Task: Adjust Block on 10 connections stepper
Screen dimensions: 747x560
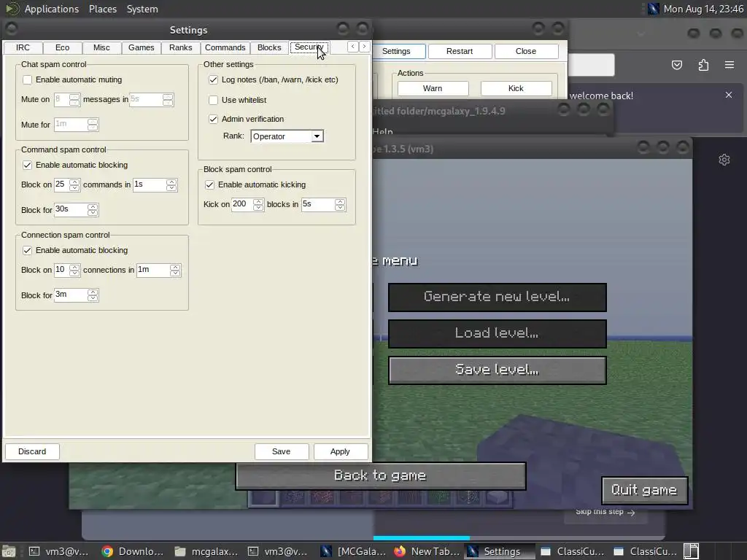Action: coord(74,270)
